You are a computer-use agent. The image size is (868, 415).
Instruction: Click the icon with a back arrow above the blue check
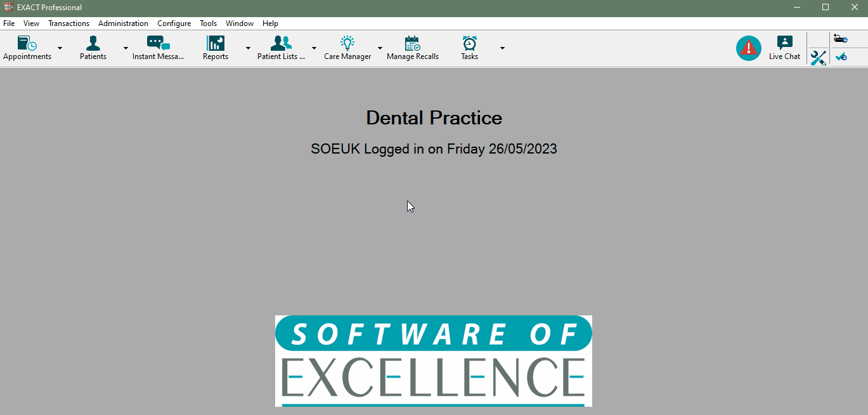pos(841,39)
